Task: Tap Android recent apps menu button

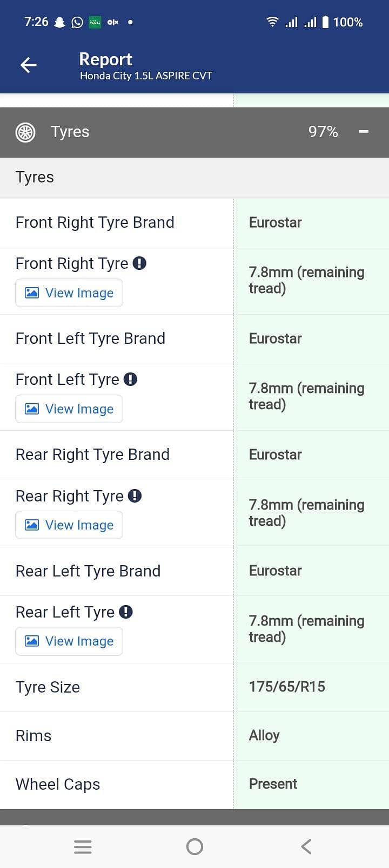Action: click(x=83, y=846)
